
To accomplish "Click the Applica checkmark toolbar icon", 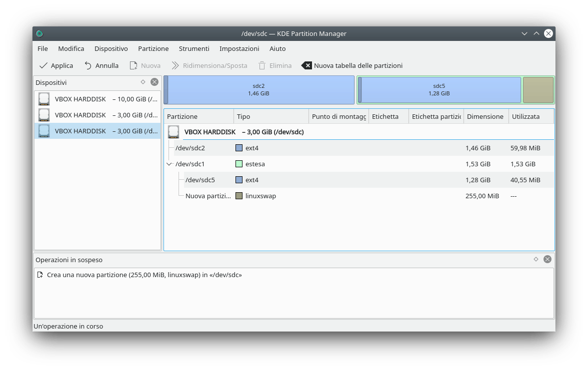I will (x=43, y=65).
